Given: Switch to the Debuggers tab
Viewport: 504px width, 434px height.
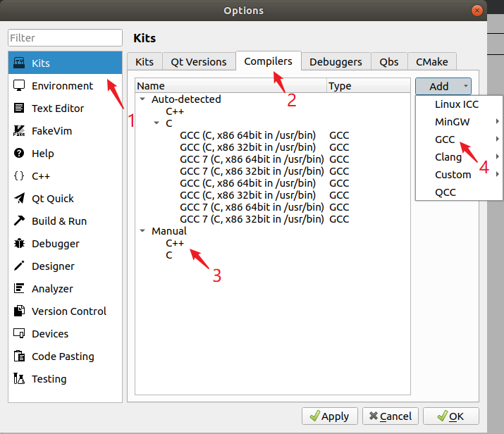Looking at the screenshot, I should (x=336, y=62).
